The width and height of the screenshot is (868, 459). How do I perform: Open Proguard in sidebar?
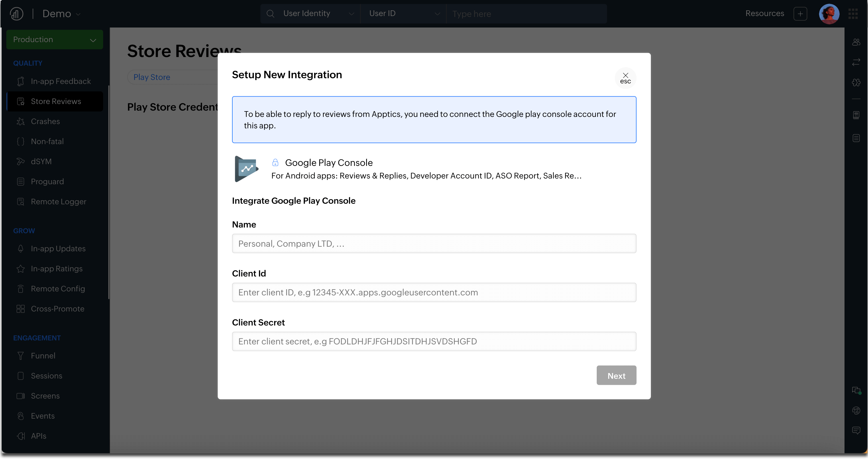(x=55, y=182)
